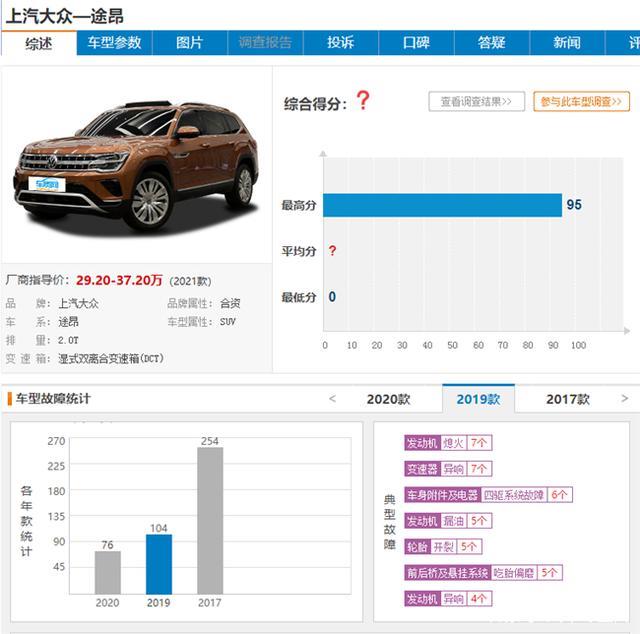
Task: Click the 轮胎 开裂 5个 fault tag
Action: point(443,547)
